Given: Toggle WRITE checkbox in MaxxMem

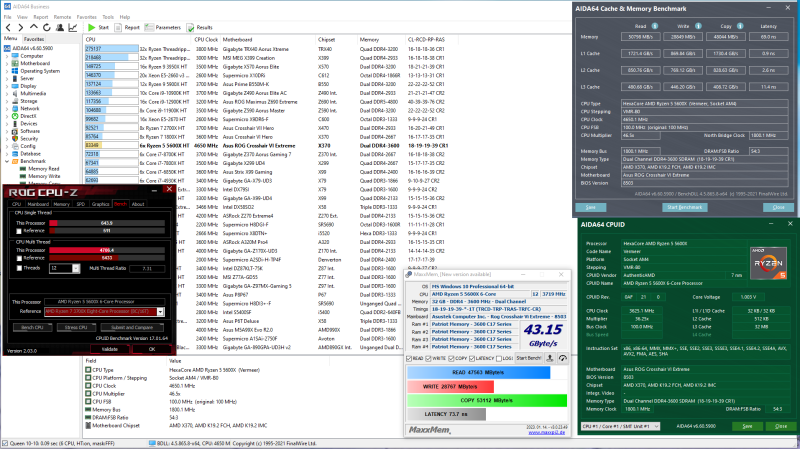Looking at the screenshot, I should tap(428, 359).
